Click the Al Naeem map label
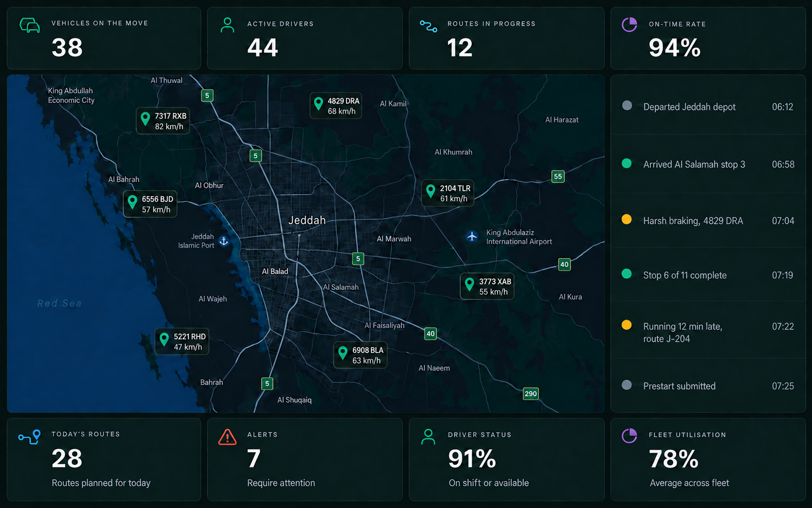 [434, 368]
